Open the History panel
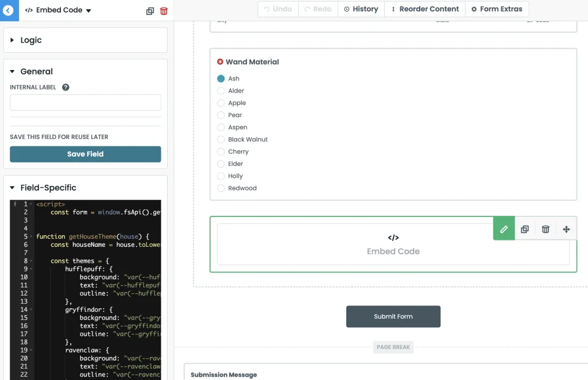588x380 pixels. 361,9
